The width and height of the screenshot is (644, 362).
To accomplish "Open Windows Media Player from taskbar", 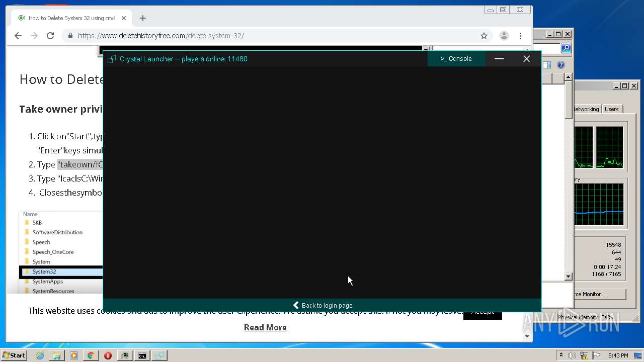I will [74, 355].
